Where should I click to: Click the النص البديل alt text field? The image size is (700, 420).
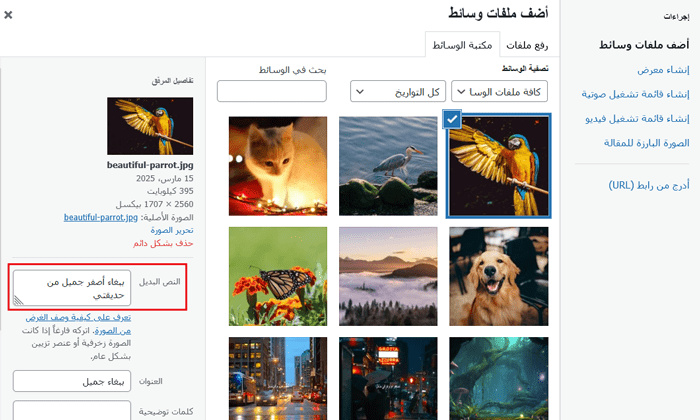click(x=72, y=288)
